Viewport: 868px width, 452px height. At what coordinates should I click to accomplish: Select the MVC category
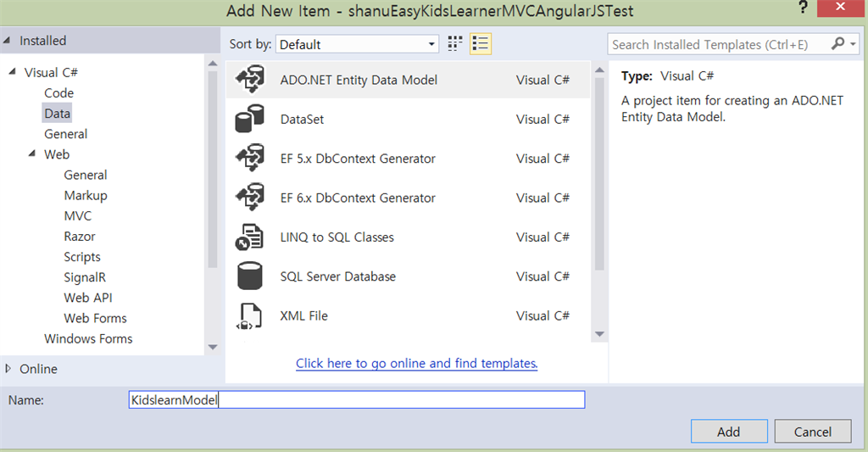click(77, 216)
